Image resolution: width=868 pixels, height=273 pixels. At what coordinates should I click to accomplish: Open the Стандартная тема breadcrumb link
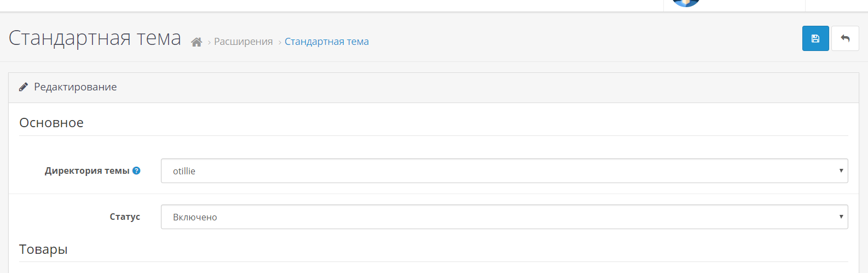click(327, 42)
